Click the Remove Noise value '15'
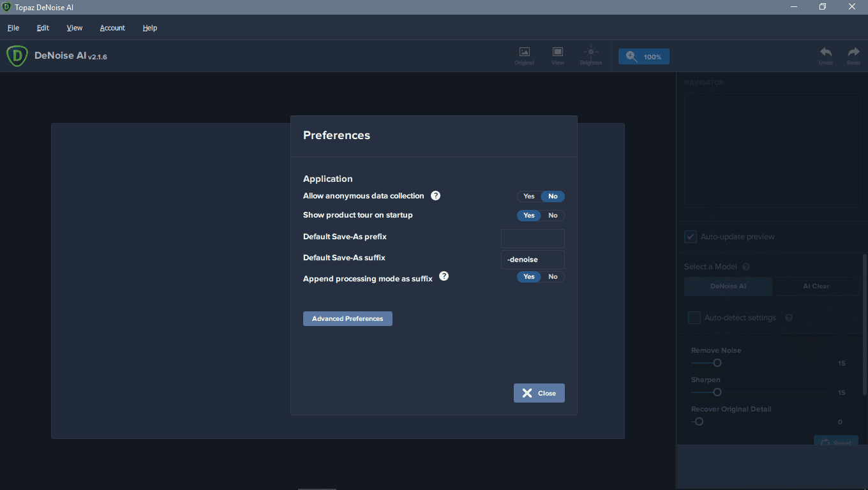 pyautogui.click(x=841, y=364)
